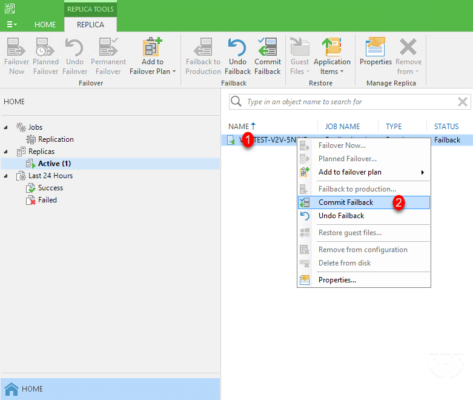Sort by the TYPE column header
Screen dimensions: 473x400
click(x=393, y=126)
